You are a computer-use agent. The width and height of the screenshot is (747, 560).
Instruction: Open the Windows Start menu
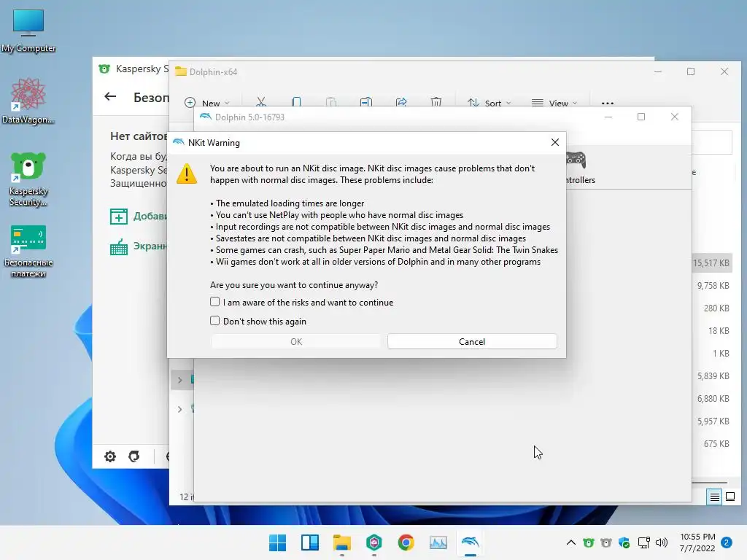click(277, 542)
